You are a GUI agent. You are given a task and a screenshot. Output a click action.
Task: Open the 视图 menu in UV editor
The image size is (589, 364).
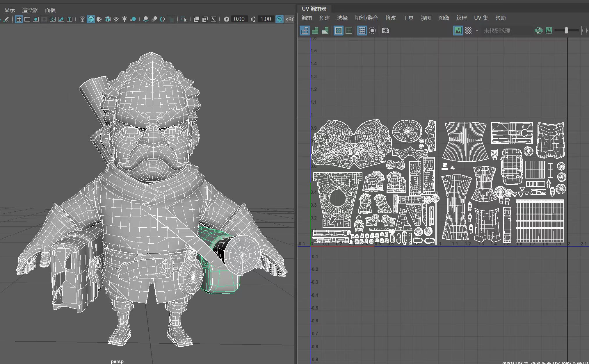pos(426,18)
